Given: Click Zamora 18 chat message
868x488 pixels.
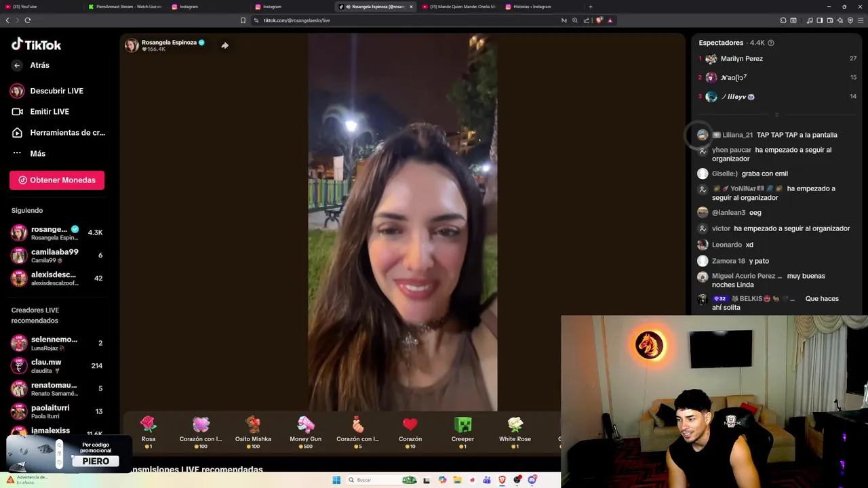Looking at the screenshot, I should coord(759,261).
